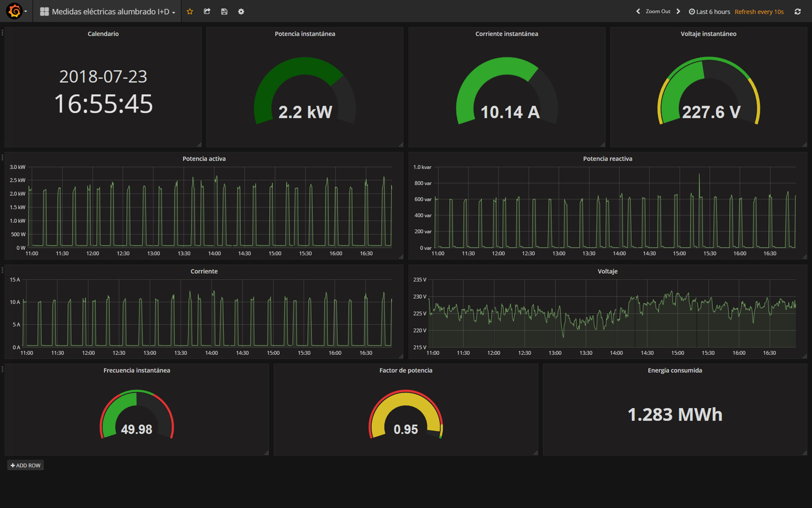Image resolution: width=812 pixels, height=508 pixels.
Task: Shift time range forward with right arrow
Action: tap(678, 11)
